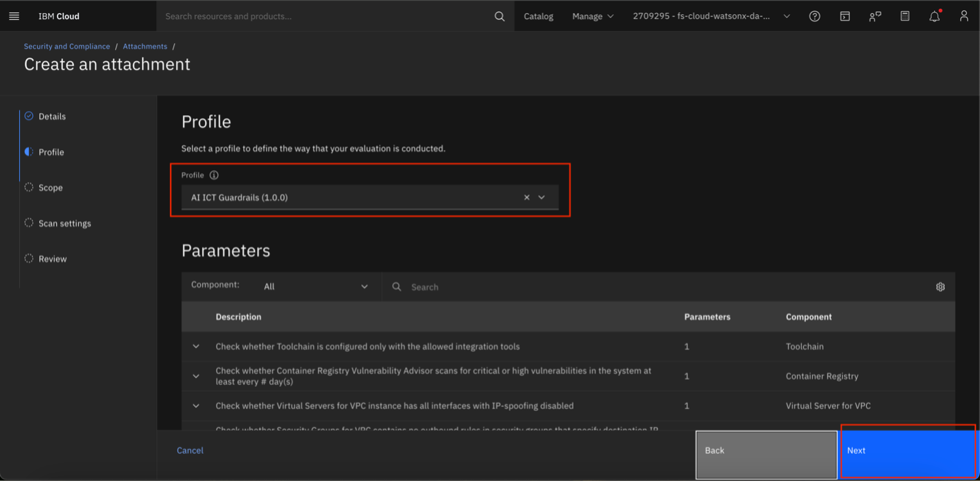Image resolution: width=980 pixels, height=483 pixels.
Task: Open the parameters table settings gear icon
Action: [940, 286]
